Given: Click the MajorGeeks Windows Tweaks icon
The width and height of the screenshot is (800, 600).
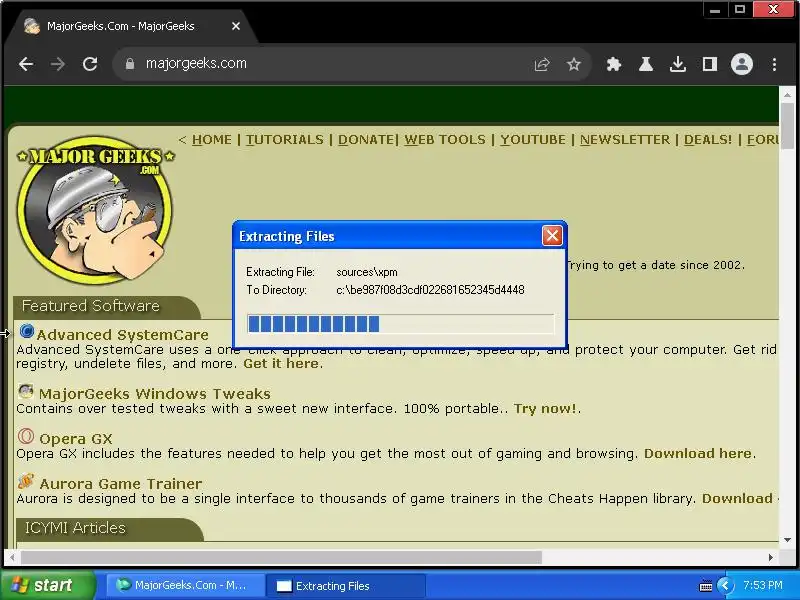Looking at the screenshot, I should pyautogui.click(x=26, y=391).
